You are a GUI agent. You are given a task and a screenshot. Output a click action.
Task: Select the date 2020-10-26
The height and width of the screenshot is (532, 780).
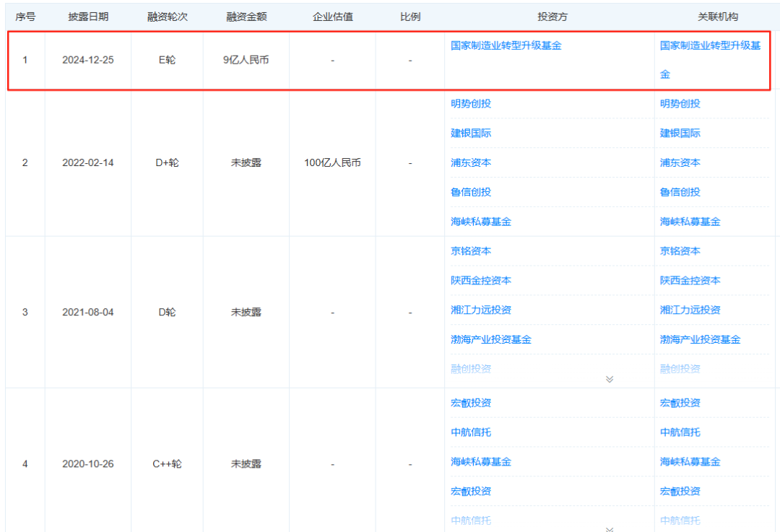click(88, 464)
